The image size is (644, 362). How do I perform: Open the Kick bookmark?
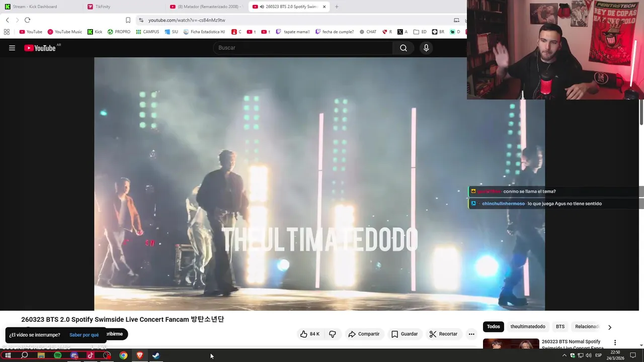[95, 32]
